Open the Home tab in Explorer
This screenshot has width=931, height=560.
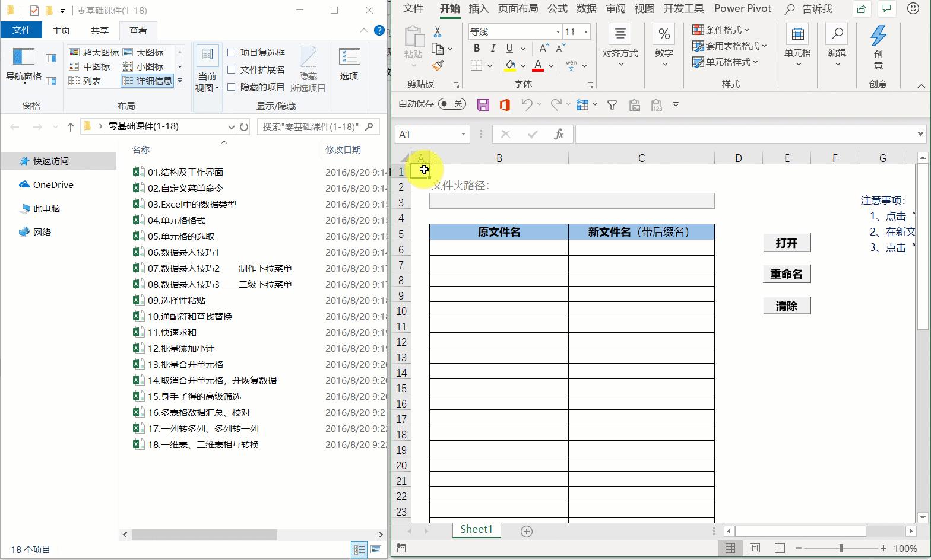click(x=61, y=30)
